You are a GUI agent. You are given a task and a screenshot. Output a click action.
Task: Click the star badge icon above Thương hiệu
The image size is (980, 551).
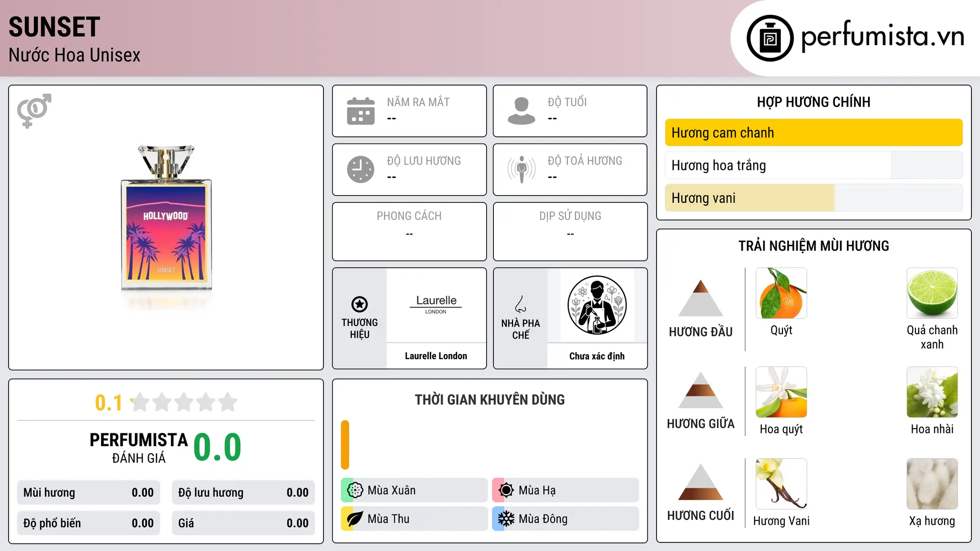(359, 304)
